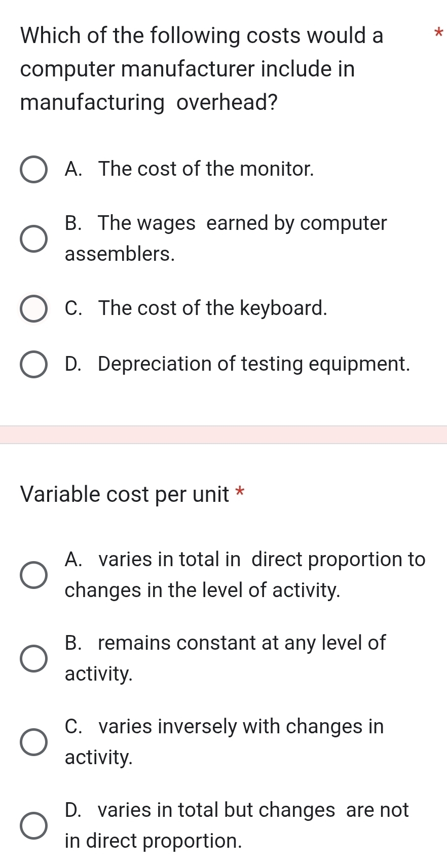The image size is (447, 868).
Task: Click the manufacturing overhead question title
Action: pyautogui.click(x=202, y=69)
